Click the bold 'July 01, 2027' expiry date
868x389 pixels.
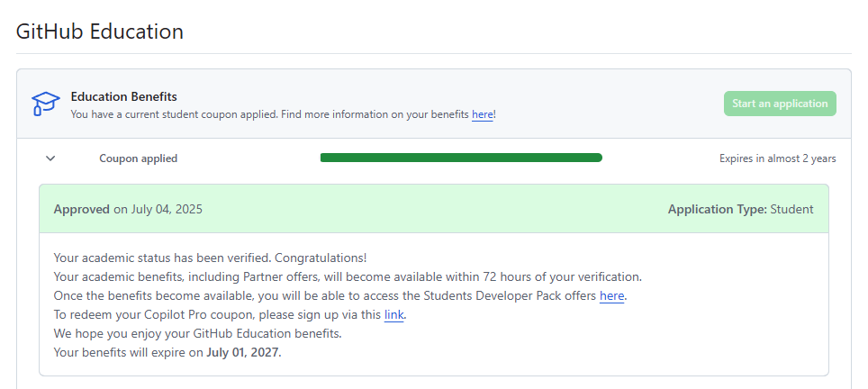[x=243, y=352]
